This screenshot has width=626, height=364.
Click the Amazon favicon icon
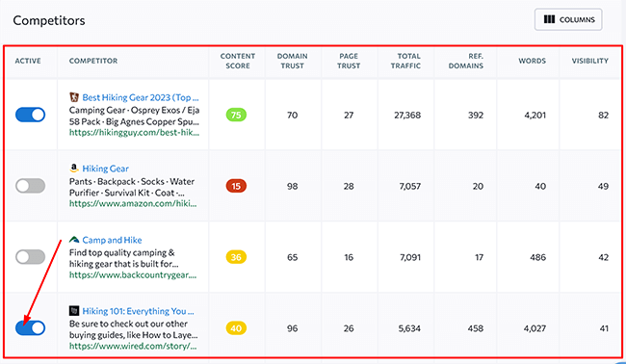pyautogui.click(x=74, y=168)
